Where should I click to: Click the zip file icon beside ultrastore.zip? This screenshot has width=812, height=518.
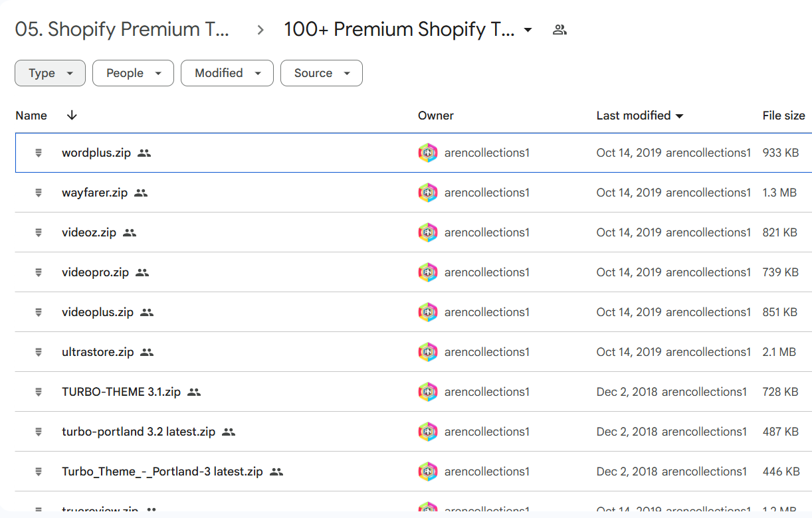39,352
